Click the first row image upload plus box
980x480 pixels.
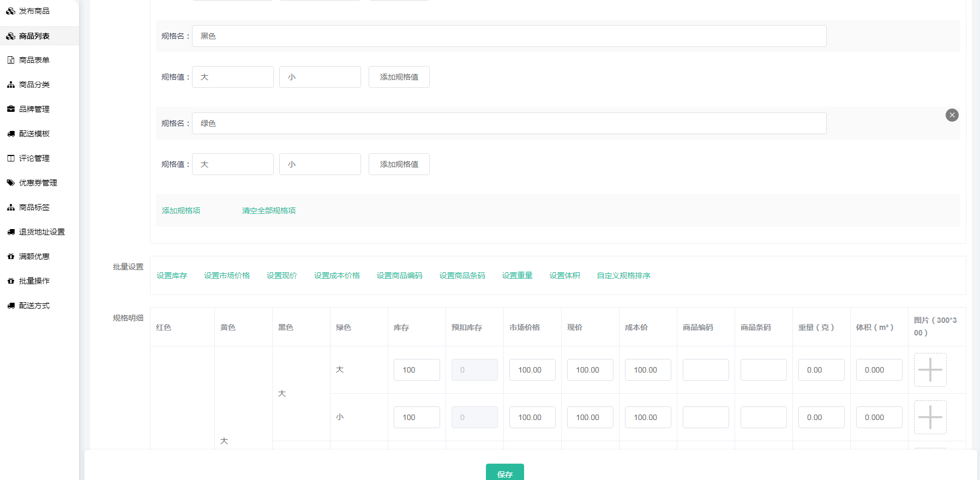pos(930,370)
